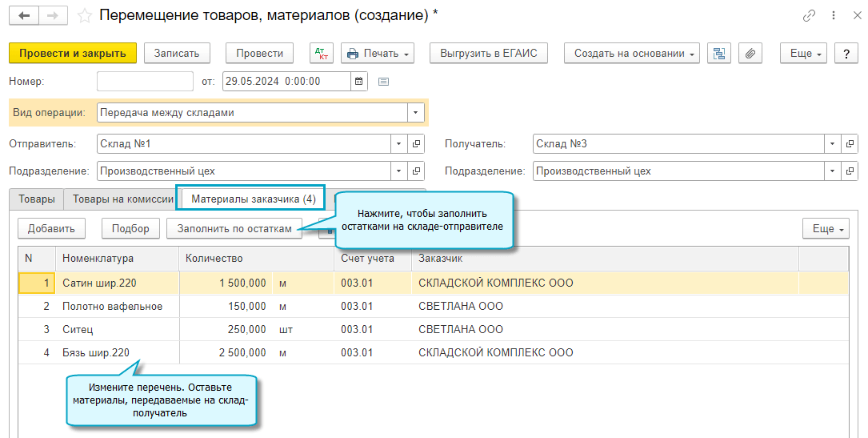Expand the Вид операции dropdown
The height and width of the screenshot is (438, 868).
click(415, 113)
